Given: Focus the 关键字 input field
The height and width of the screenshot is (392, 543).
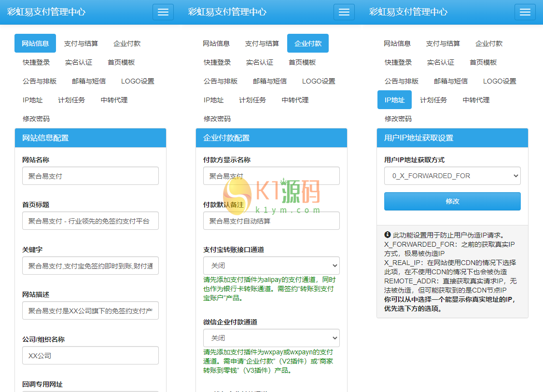Looking at the screenshot, I should pyautogui.click(x=90, y=266).
